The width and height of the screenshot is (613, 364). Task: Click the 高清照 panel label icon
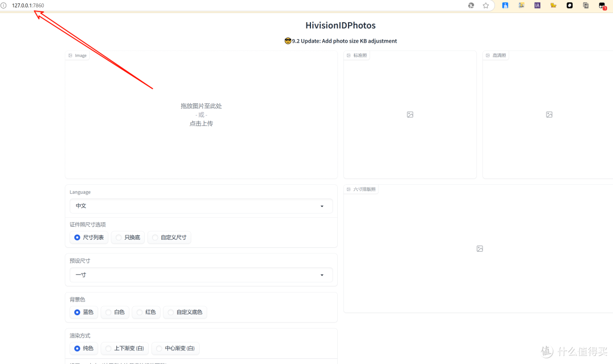coord(488,56)
